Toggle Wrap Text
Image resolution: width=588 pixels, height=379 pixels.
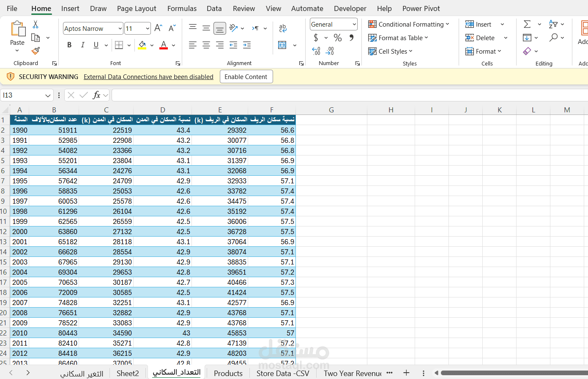(x=283, y=28)
